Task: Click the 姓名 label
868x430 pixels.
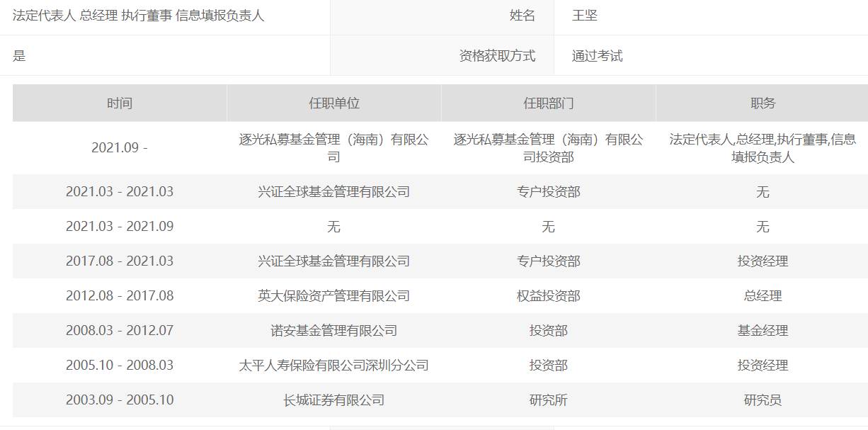Action: point(522,16)
